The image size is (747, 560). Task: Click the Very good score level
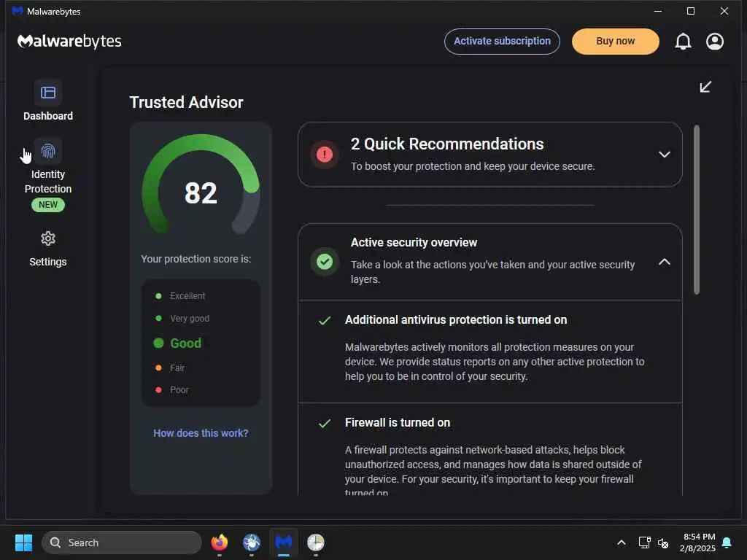tap(189, 319)
